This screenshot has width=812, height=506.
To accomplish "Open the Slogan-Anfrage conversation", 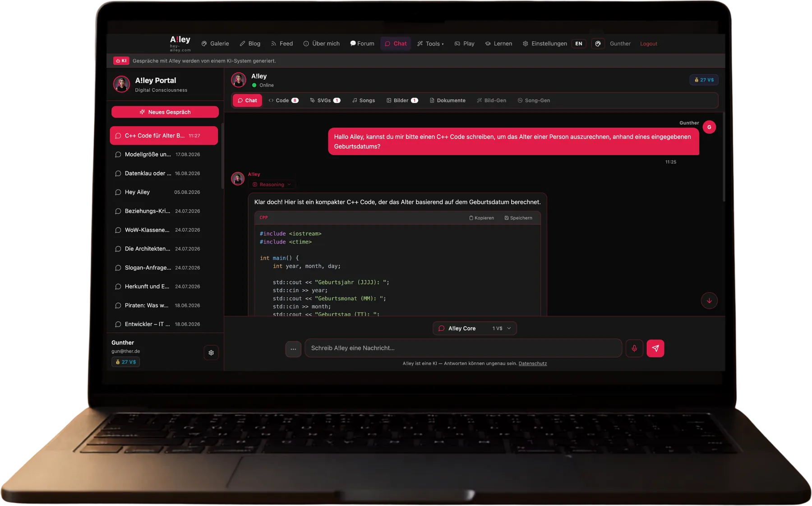I will coord(164,268).
